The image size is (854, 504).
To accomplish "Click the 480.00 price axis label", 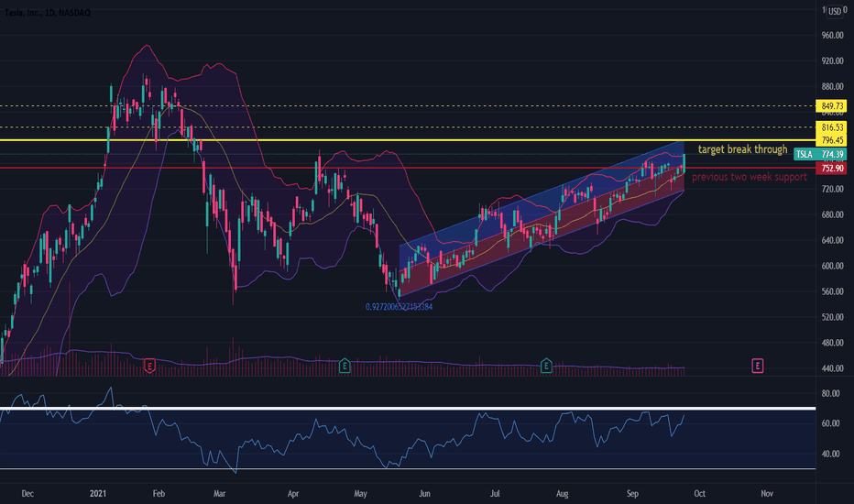I will tap(832, 343).
